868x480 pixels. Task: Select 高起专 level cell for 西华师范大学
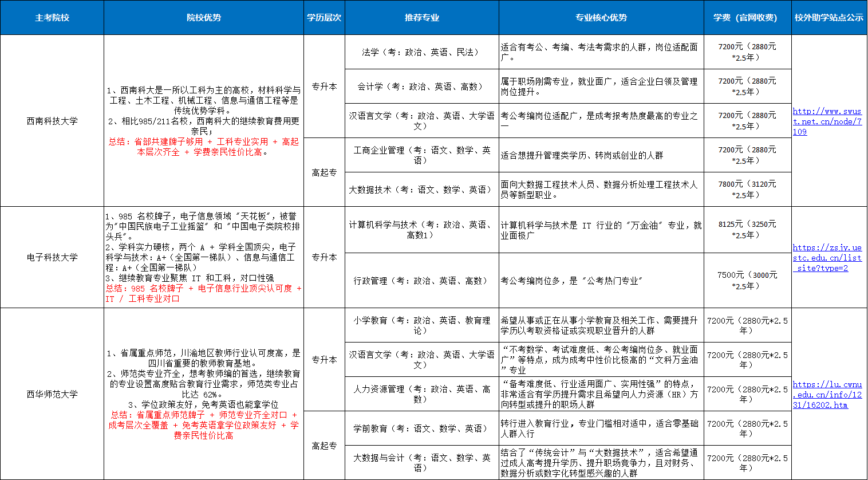324,446
